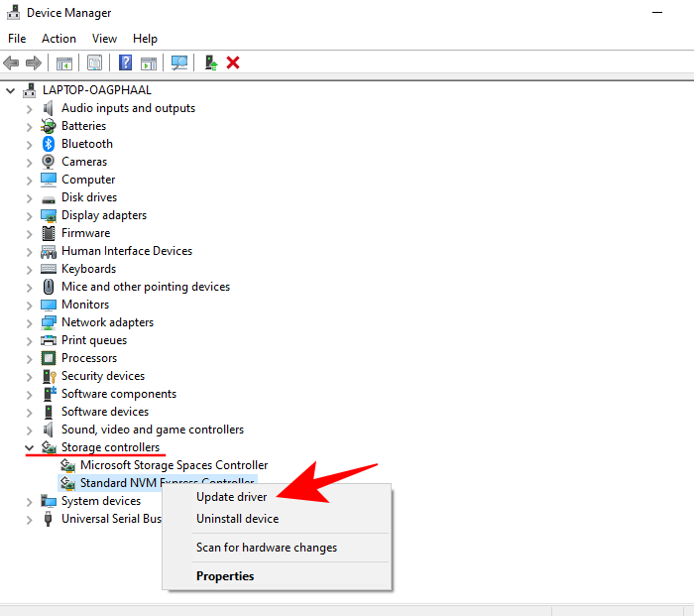
Task: Expand the Software devices node
Action: pyautogui.click(x=29, y=413)
